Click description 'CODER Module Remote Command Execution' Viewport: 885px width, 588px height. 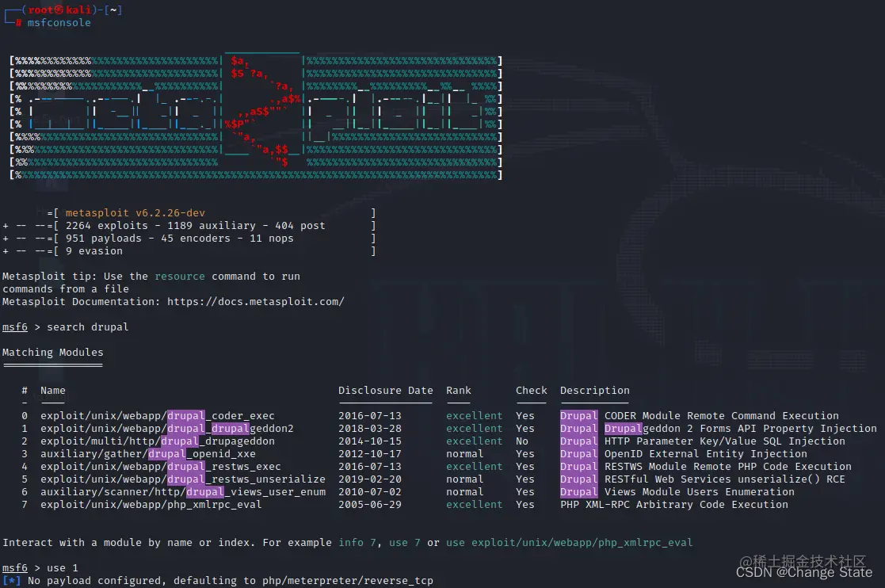click(721, 416)
